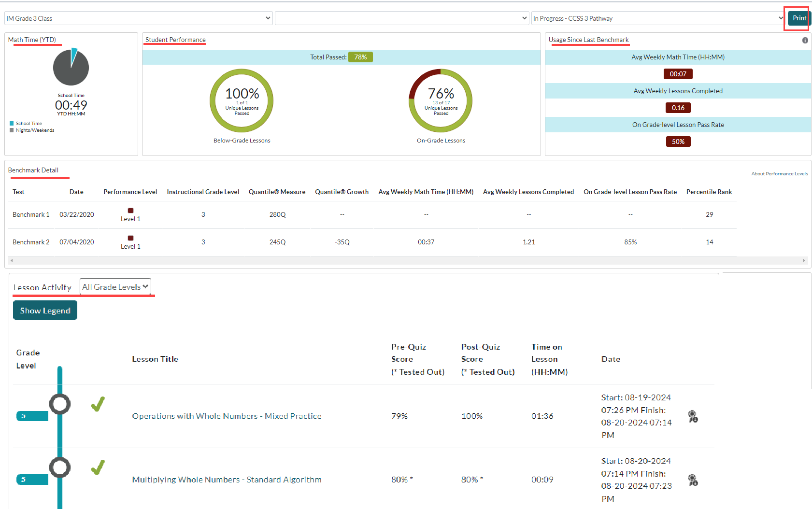The height and width of the screenshot is (509, 812).
Task: Click the Below-Grade Lessons 100% donut chart
Action: point(242,100)
